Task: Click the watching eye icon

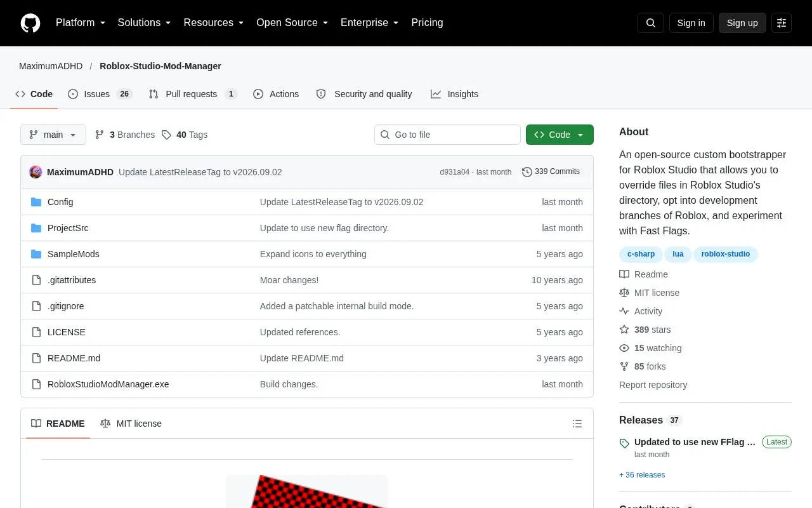Action: [624, 348]
